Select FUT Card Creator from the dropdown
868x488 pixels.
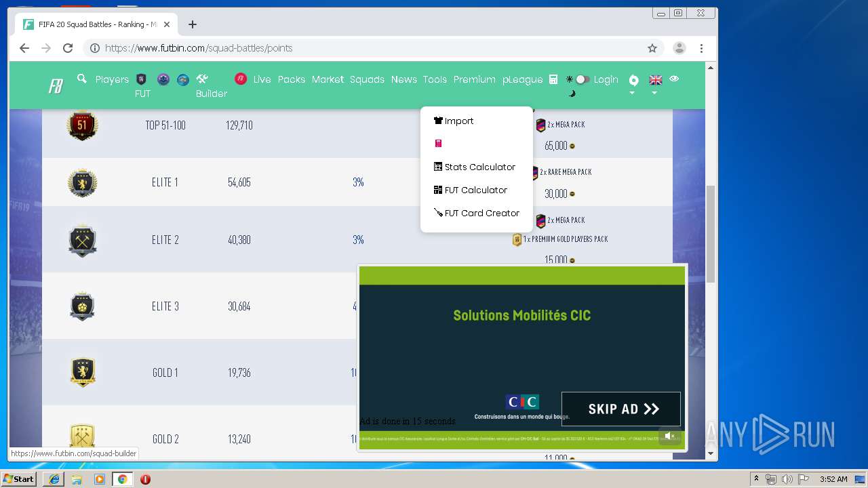[476, 213]
